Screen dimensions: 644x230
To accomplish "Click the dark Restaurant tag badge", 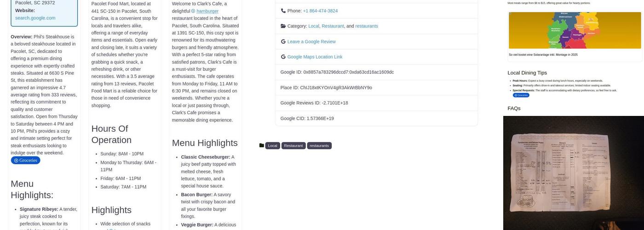I will click(293, 145).
